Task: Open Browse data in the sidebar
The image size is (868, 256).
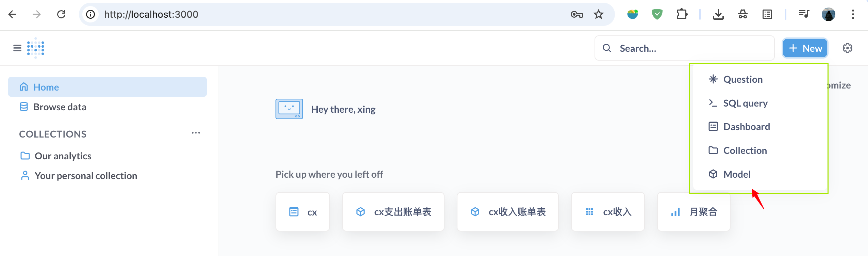Action: pos(60,107)
